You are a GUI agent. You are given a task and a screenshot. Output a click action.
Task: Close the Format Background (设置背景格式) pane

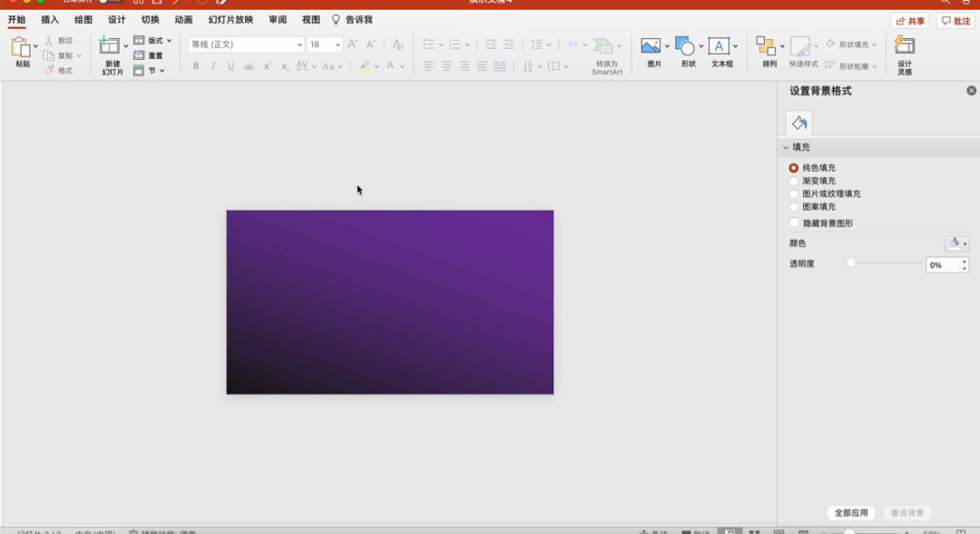971,91
